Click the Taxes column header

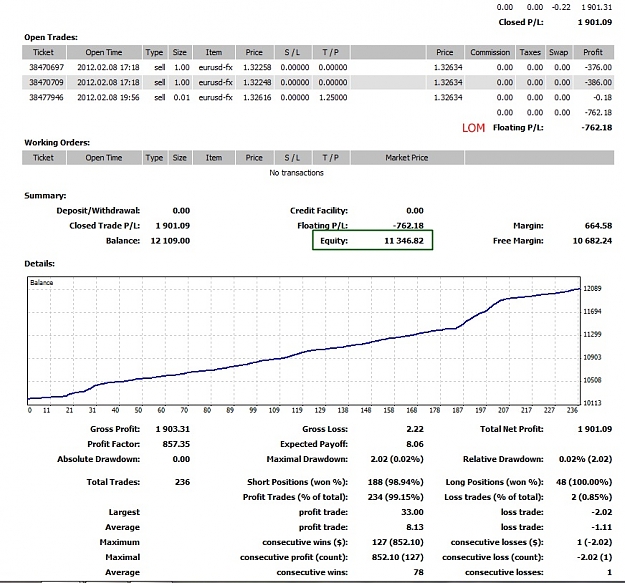point(530,52)
